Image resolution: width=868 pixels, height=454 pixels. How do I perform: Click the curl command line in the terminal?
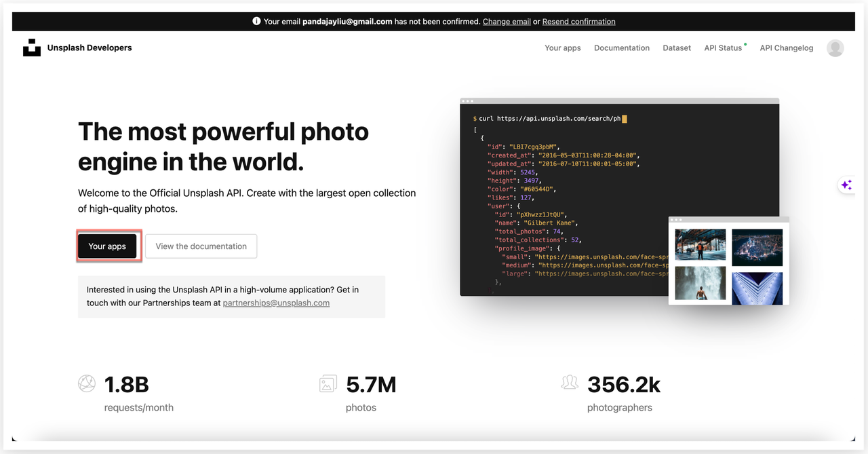click(550, 119)
